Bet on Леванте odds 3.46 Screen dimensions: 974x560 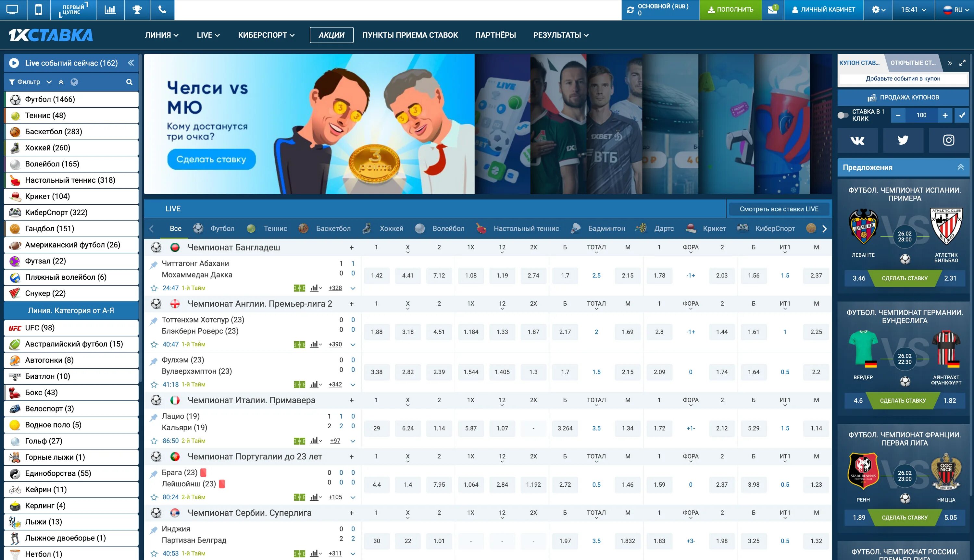[858, 278]
